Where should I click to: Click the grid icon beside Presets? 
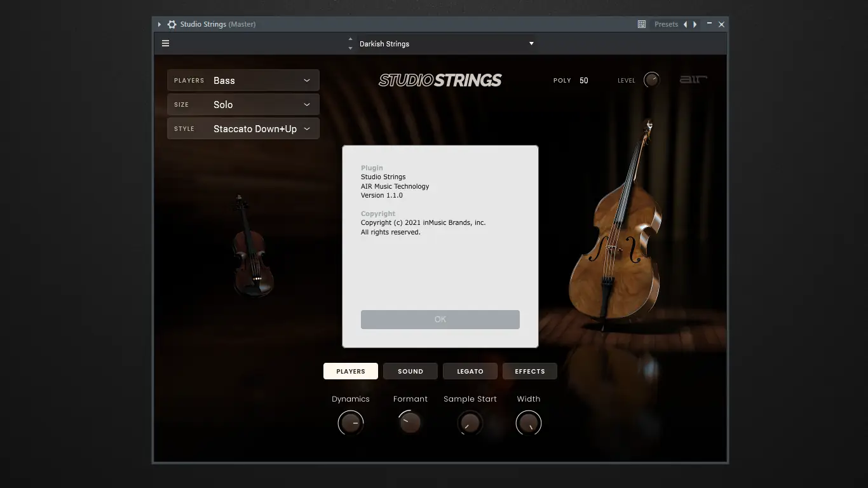642,24
